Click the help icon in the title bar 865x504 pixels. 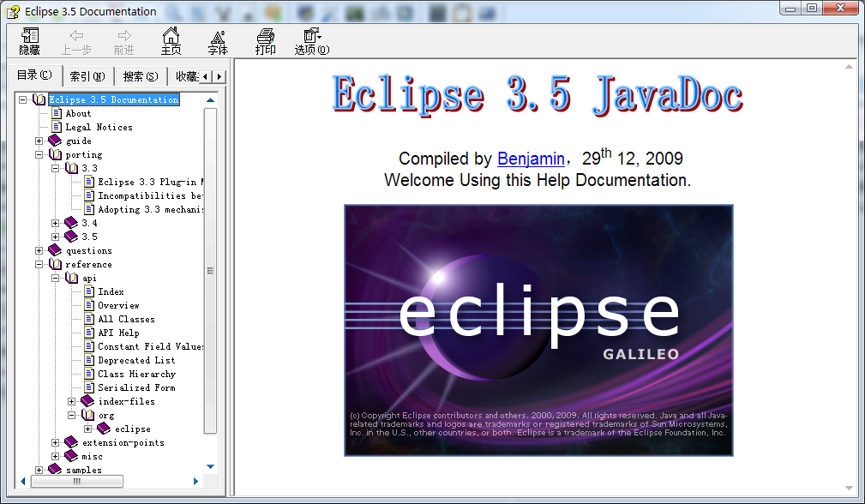pyautogui.click(x=13, y=12)
